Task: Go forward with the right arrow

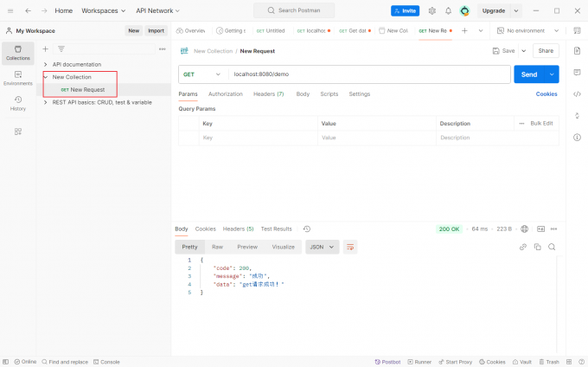Action: (x=44, y=11)
